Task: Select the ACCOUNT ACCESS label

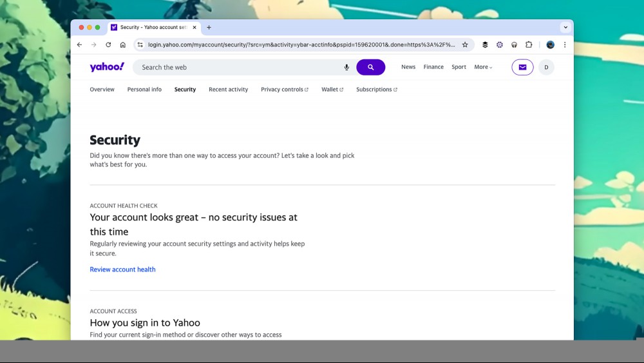Action: pos(113,311)
